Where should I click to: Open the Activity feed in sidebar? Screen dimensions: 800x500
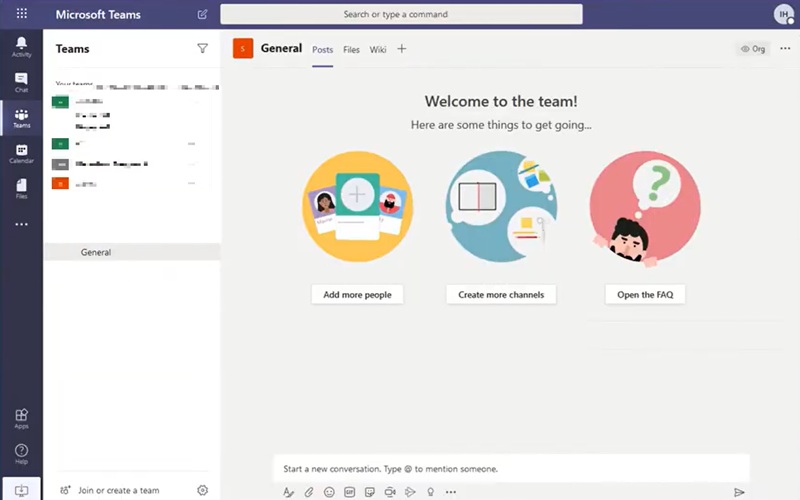pyautogui.click(x=21, y=46)
